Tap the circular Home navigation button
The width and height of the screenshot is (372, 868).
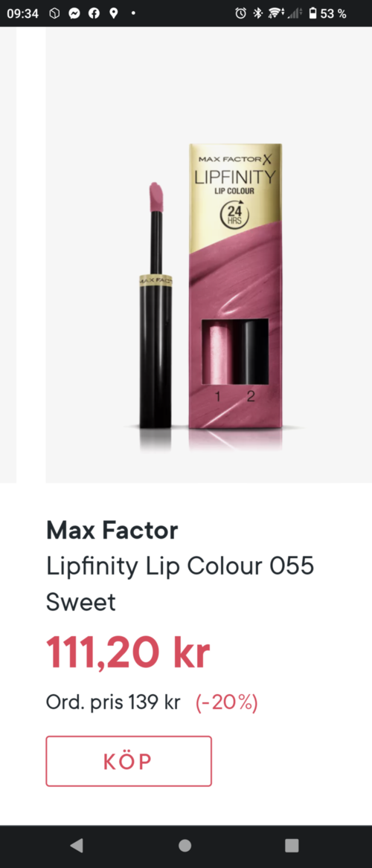[185, 845]
